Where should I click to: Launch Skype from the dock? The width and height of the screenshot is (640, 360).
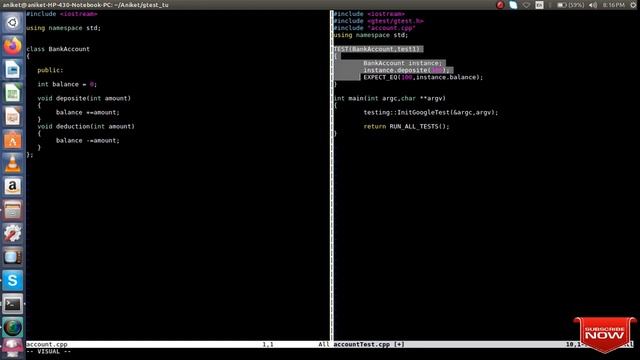pyautogui.click(x=12, y=280)
